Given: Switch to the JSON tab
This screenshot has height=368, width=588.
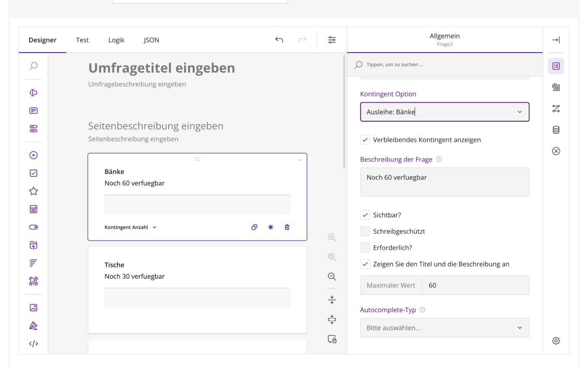Looking at the screenshot, I should pyautogui.click(x=151, y=40).
